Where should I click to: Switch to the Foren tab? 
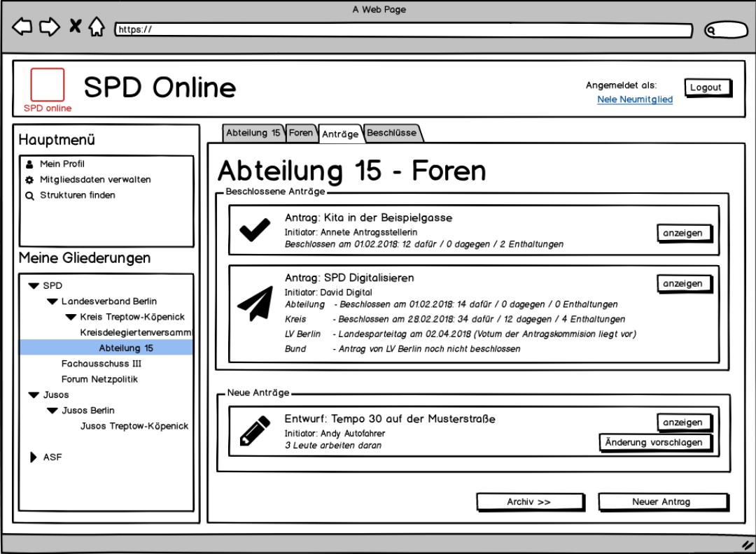click(x=301, y=133)
